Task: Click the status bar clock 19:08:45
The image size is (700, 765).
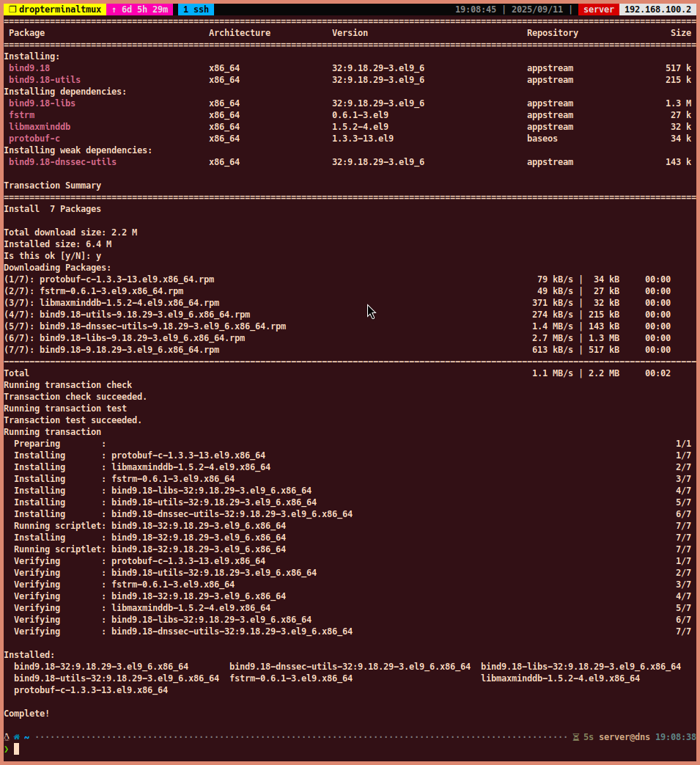Action: click(476, 10)
